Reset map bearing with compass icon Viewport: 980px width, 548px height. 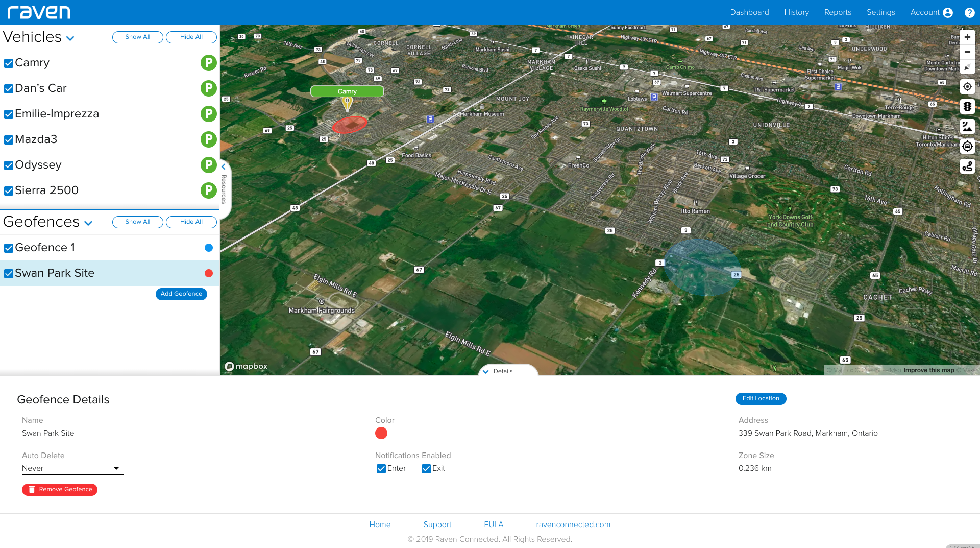coord(967,67)
